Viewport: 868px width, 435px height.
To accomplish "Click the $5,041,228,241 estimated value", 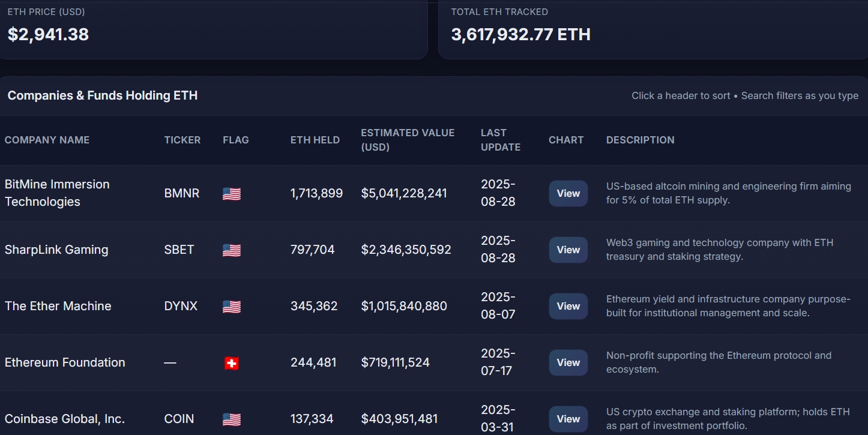I will tap(404, 193).
